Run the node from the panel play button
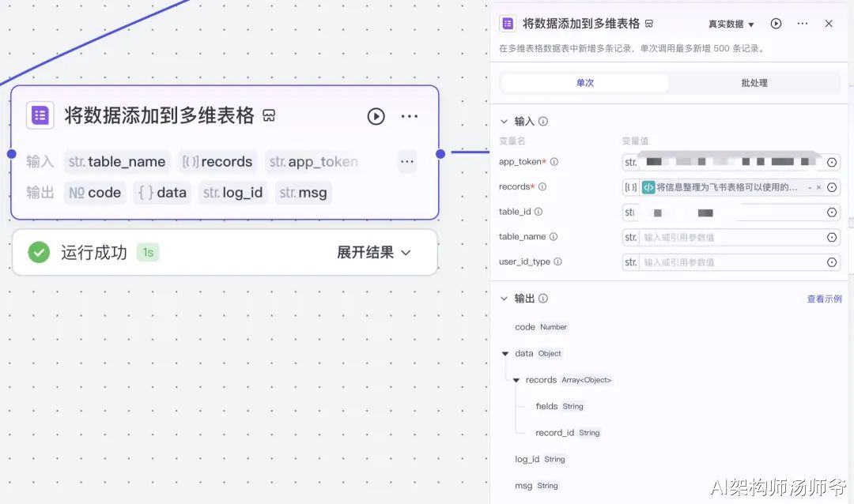The height and width of the screenshot is (504, 854). 776,24
